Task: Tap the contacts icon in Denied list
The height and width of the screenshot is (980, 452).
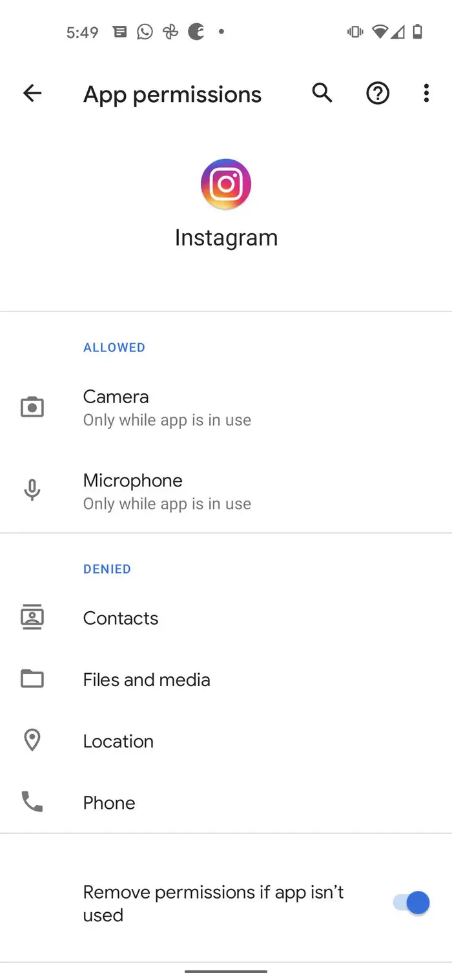Action: [x=32, y=618]
